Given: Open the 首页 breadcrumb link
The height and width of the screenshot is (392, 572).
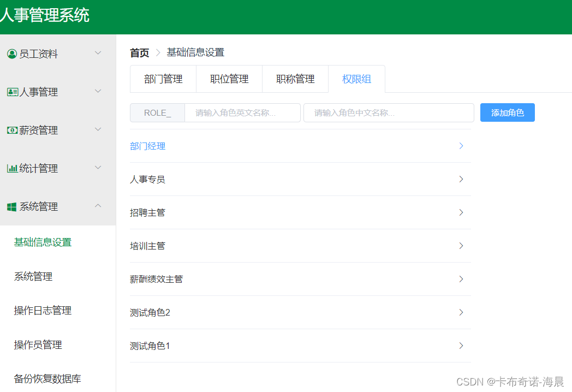Looking at the screenshot, I should (139, 52).
